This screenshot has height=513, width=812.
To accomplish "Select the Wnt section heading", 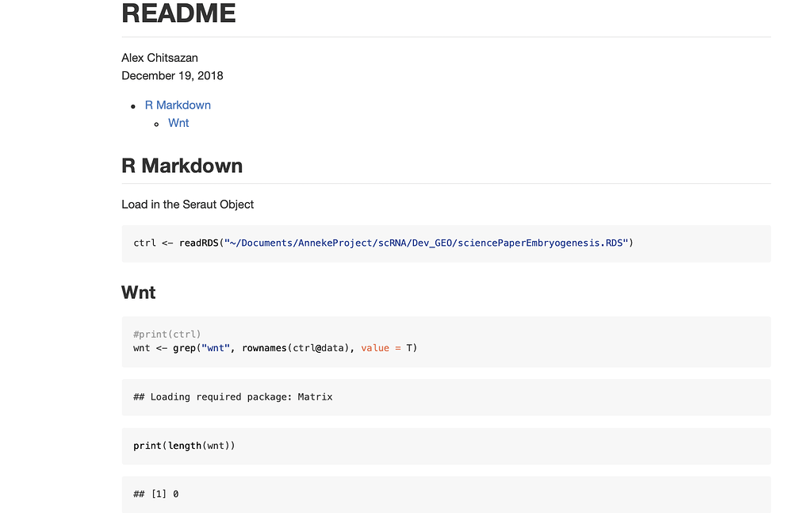I will [138, 293].
